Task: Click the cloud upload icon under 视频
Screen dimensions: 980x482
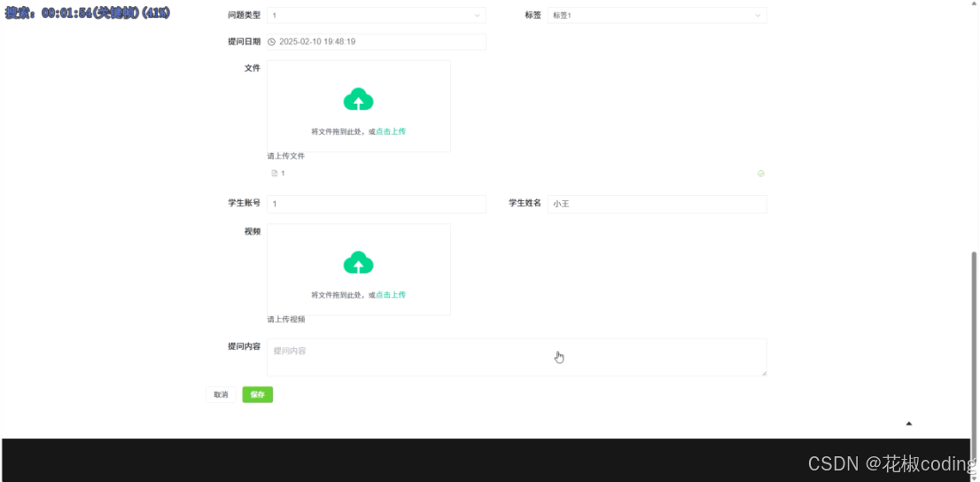Action: [x=358, y=262]
